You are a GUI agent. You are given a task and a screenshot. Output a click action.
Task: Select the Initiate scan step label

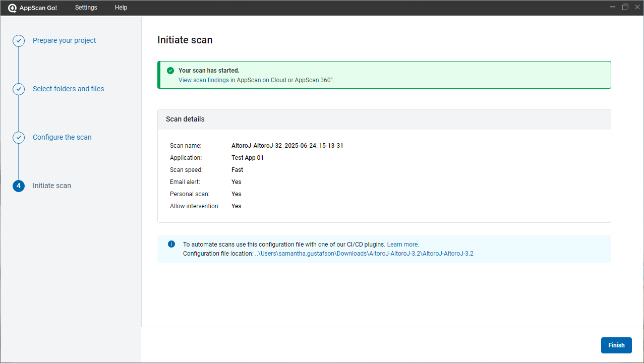click(52, 186)
